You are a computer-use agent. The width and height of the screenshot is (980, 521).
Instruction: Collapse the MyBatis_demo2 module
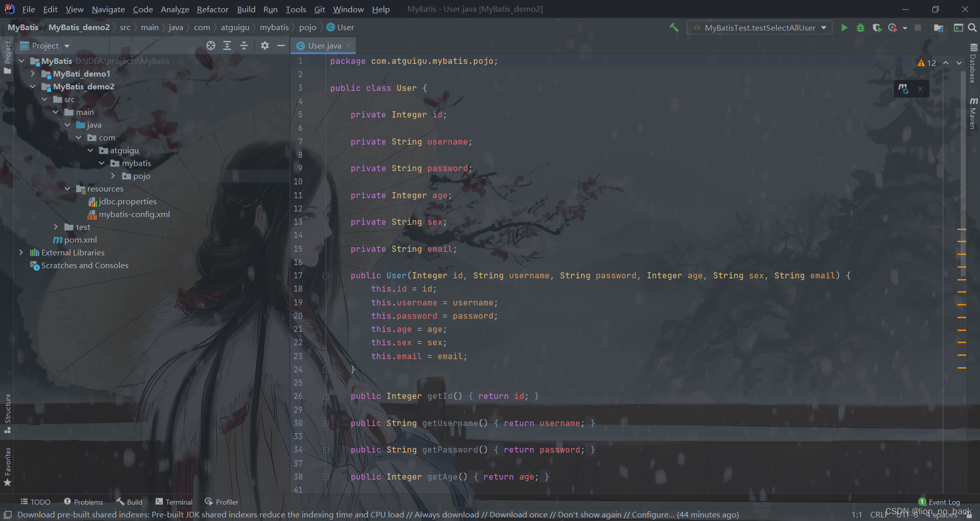click(33, 86)
